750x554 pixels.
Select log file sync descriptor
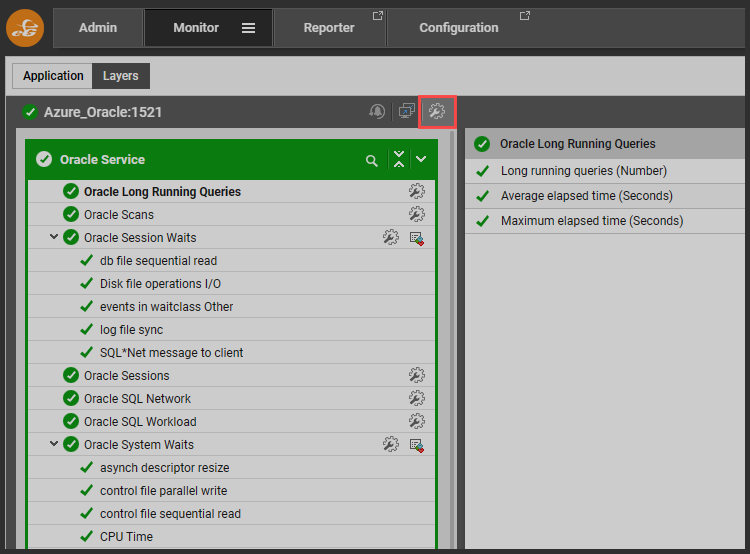pyautogui.click(x=132, y=330)
